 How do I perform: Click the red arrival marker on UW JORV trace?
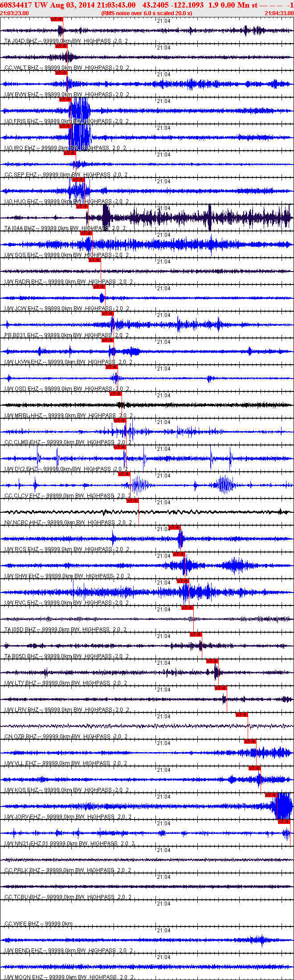(x=271, y=795)
